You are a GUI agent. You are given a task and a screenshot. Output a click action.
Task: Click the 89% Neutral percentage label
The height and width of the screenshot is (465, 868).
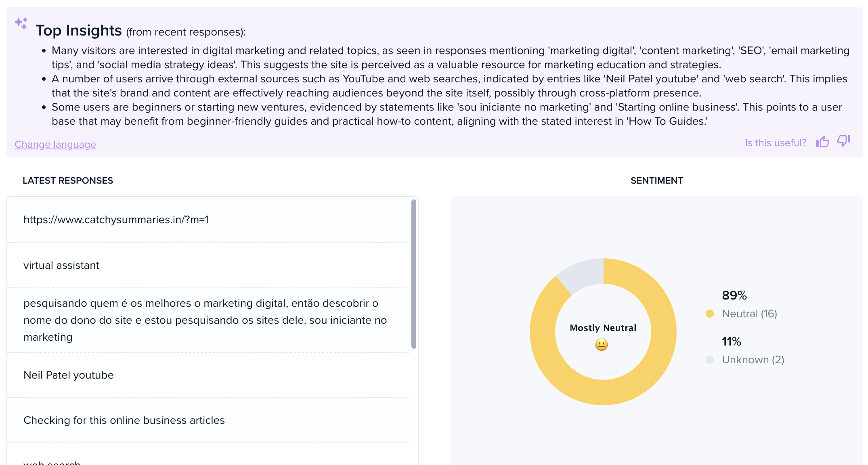(x=734, y=295)
